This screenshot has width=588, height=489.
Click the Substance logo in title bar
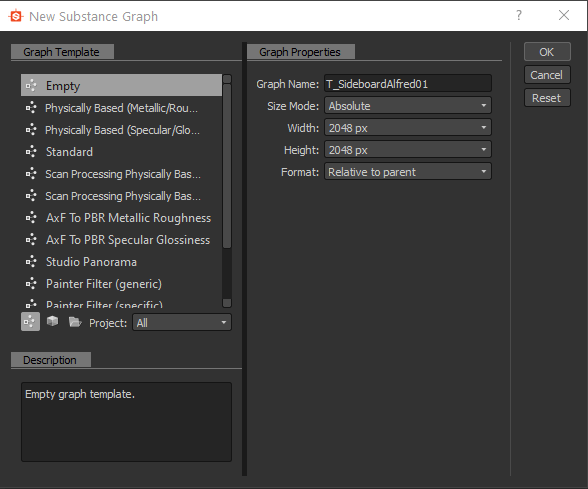pyautogui.click(x=16, y=16)
